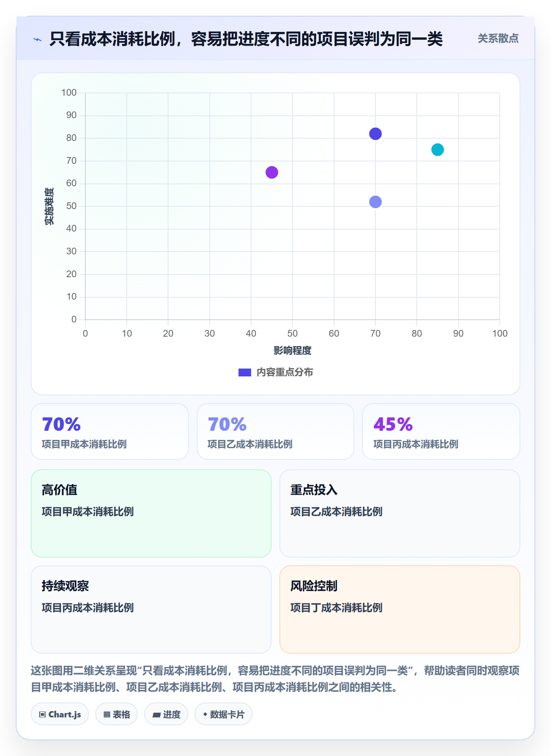Toggle the 内容重点分布 legend entry
The width and height of the screenshot is (551, 756).
275,372
